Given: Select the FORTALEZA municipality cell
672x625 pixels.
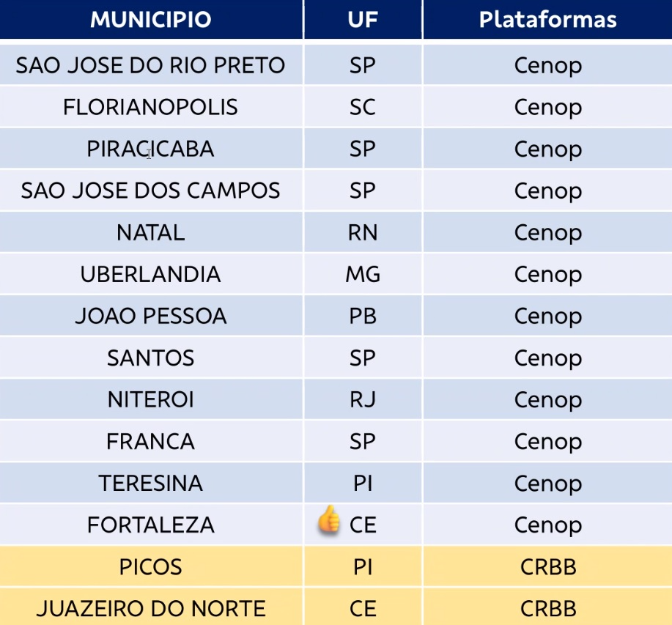Looking at the screenshot, I should (x=151, y=525).
